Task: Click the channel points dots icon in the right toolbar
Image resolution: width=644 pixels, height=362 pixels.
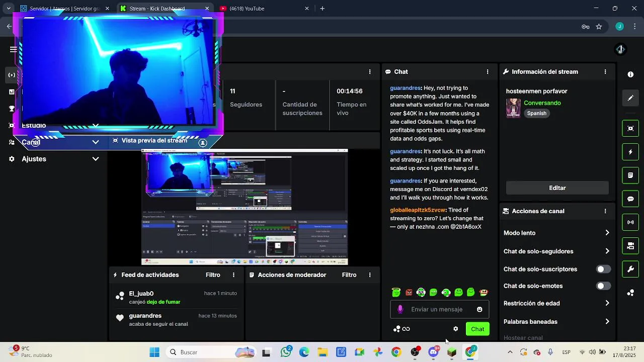Action: [x=630, y=293]
